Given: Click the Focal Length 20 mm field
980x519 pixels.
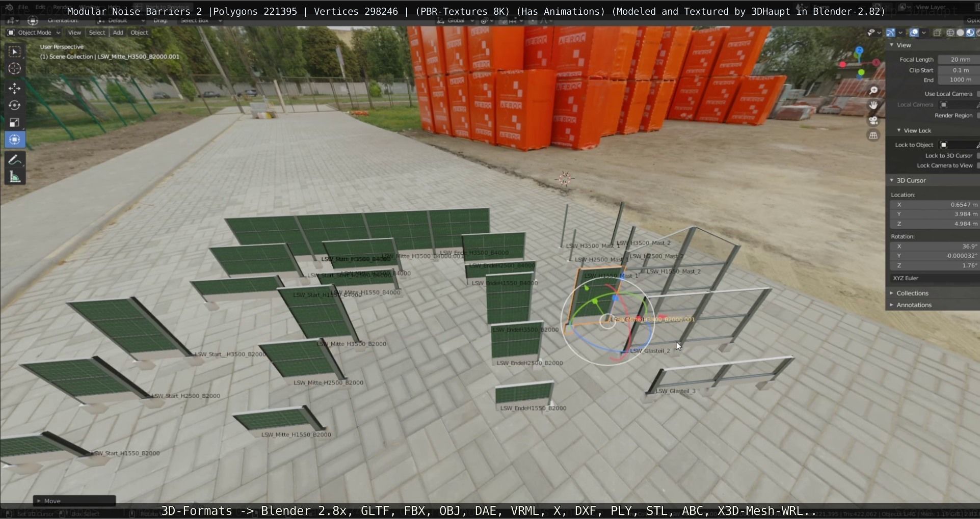Looking at the screenshot, I should pyautogui.click(x=959, y=60).
